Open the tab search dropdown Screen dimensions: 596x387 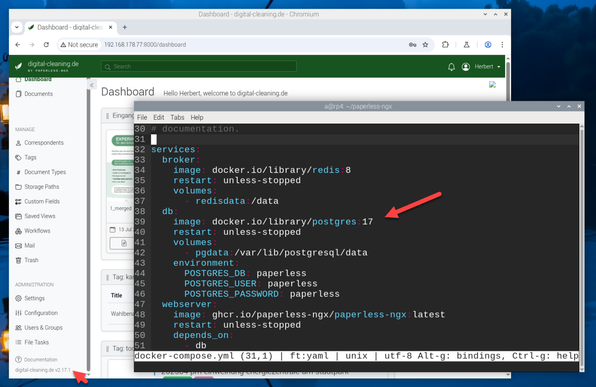click(x=17, y=27)
